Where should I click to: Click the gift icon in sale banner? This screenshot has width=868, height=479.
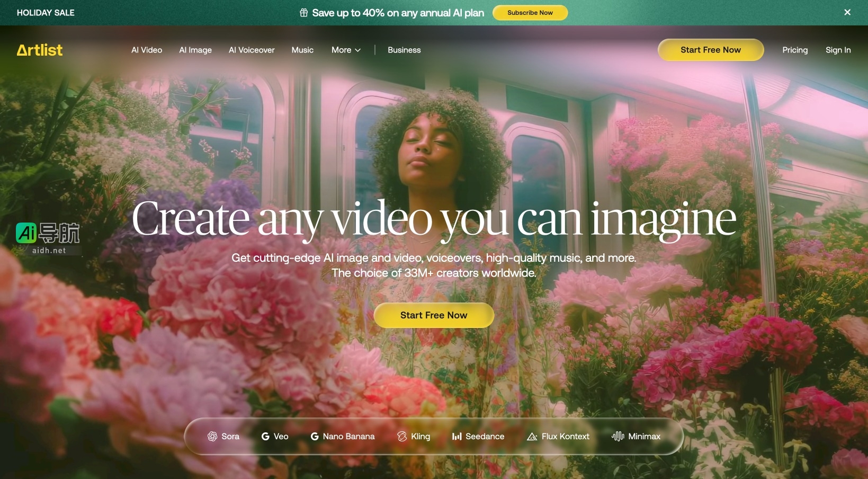[x=304, y=13]
